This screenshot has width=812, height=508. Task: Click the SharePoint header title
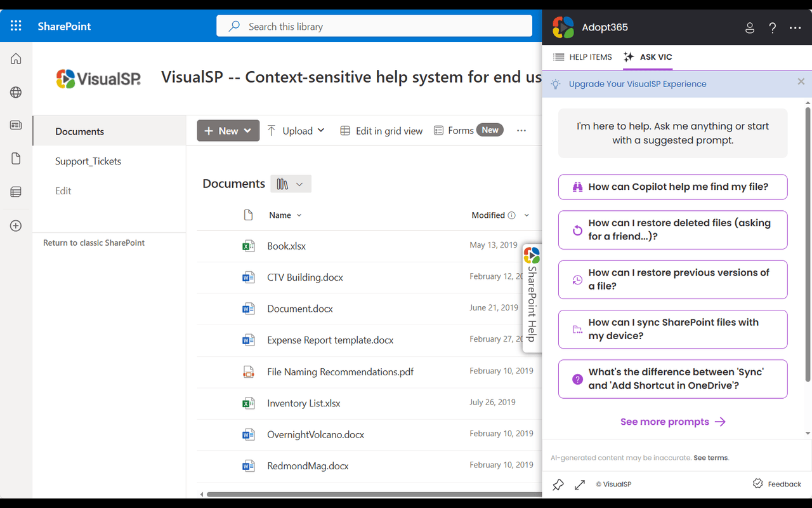tap(64, 26)
